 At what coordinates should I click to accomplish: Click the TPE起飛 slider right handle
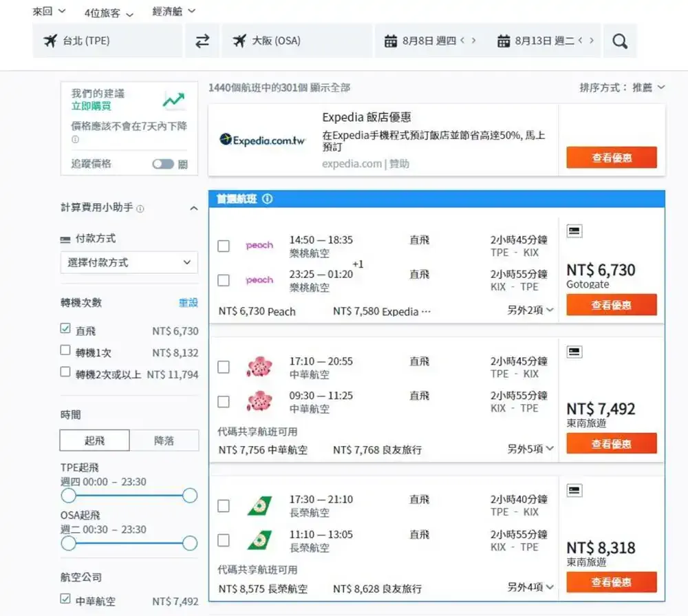(190, 496)
